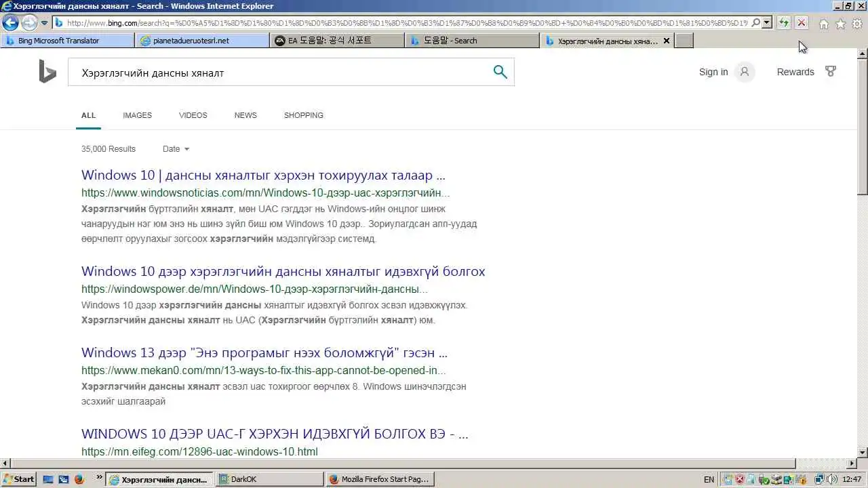Open the recent pages dropdown arrow

pos(44,23)
